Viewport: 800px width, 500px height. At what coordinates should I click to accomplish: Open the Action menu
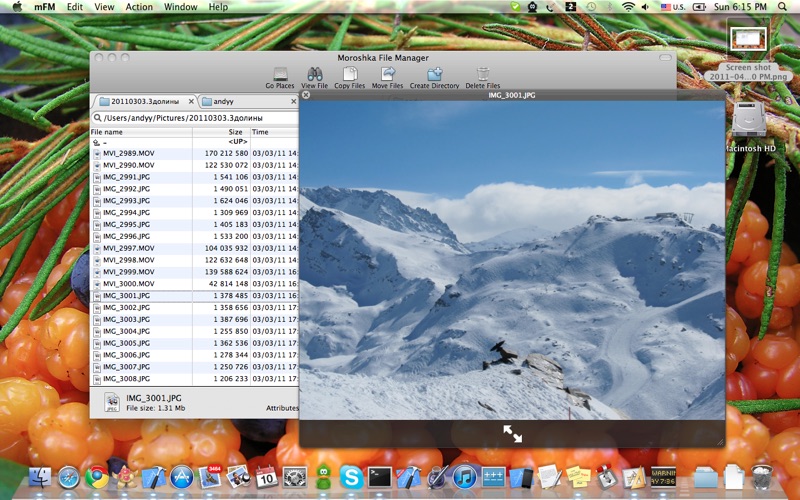point(139,7)
